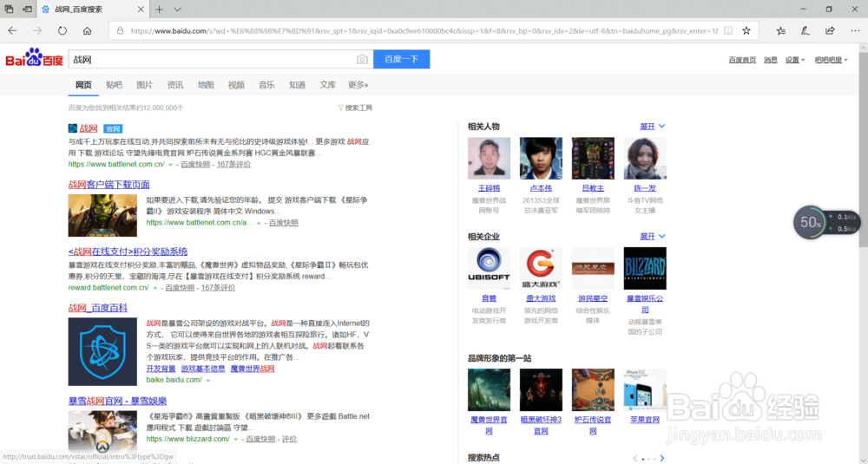868x464 pixels.
Task: Open 暴雪战网官网 - 暴雪娱乐 result
Action: (x=117, y=401)
